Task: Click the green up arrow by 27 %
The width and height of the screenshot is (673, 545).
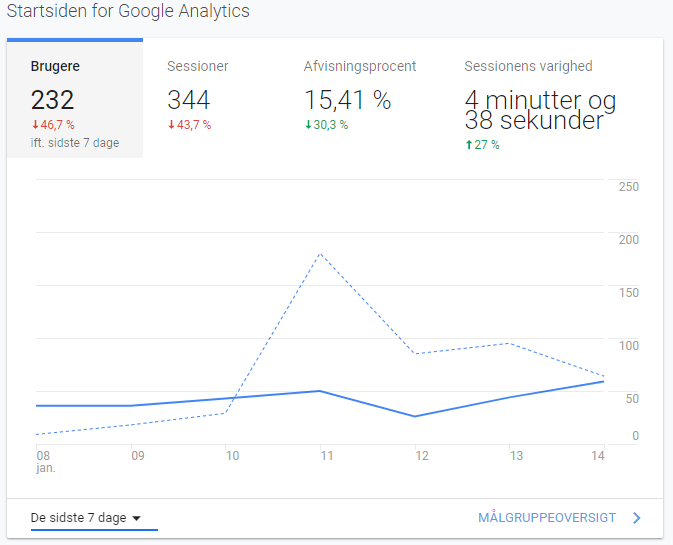Action: 468,145
